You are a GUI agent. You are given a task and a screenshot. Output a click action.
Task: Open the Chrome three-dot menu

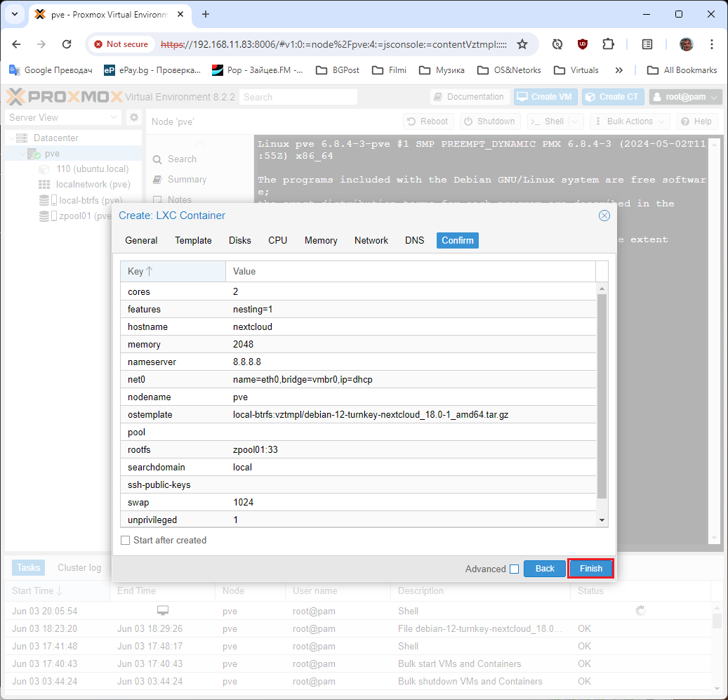click(x=712, y=44)
